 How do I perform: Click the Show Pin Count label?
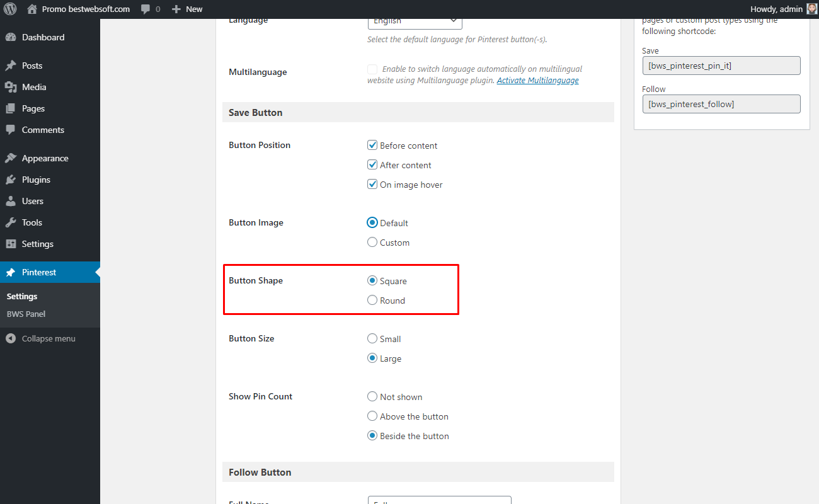click(260, 396)
